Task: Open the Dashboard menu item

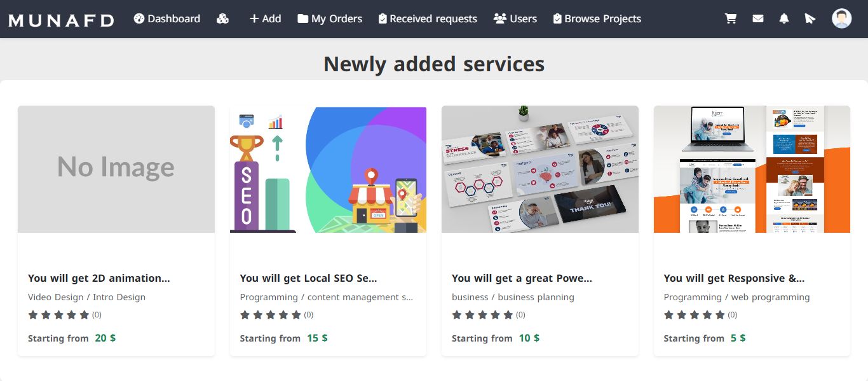Action: [167, 19]
